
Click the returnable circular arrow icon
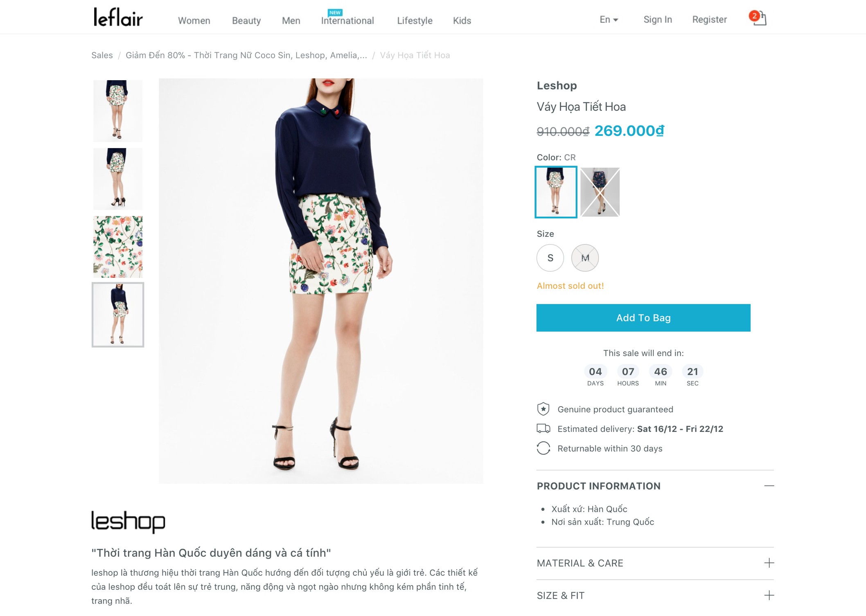pyautogui.click(x=543, y=448)
